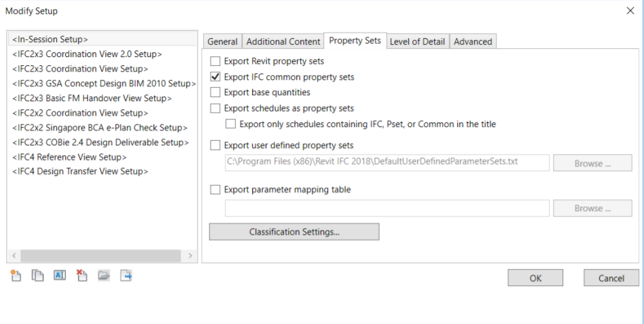Enable Export parameter mapping table
Screen dimensions: 644x324
215,190
